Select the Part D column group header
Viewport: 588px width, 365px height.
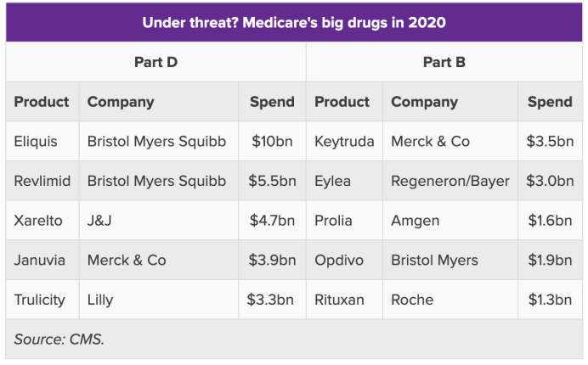(155, 62)
